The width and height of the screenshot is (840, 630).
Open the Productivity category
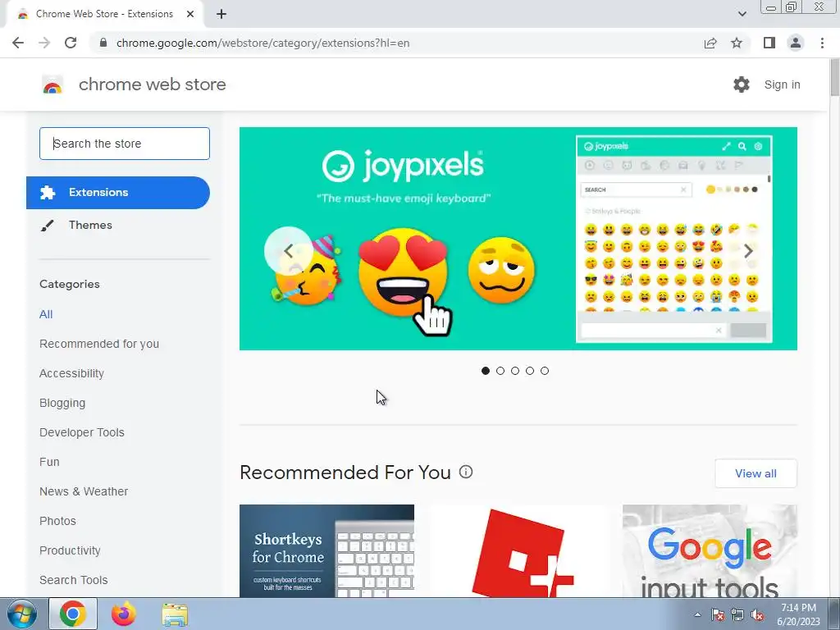[71, 550]
